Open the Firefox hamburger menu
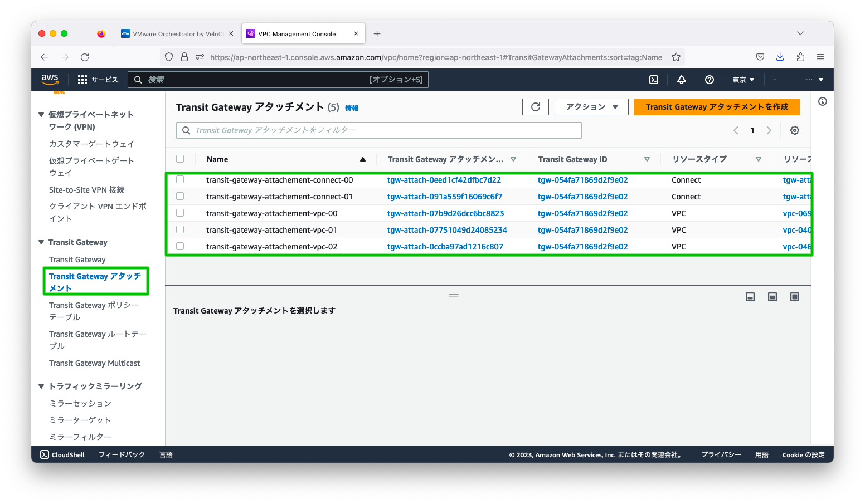This screenshot has height=504, width=865. (820, 57)
